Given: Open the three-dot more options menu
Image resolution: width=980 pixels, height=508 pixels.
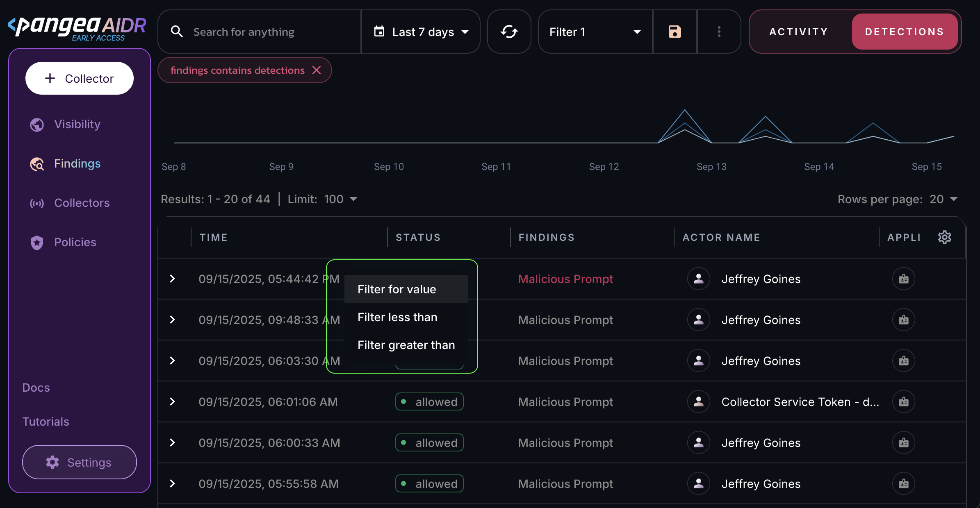Looking at the screenshot, I should click(719, 32).
